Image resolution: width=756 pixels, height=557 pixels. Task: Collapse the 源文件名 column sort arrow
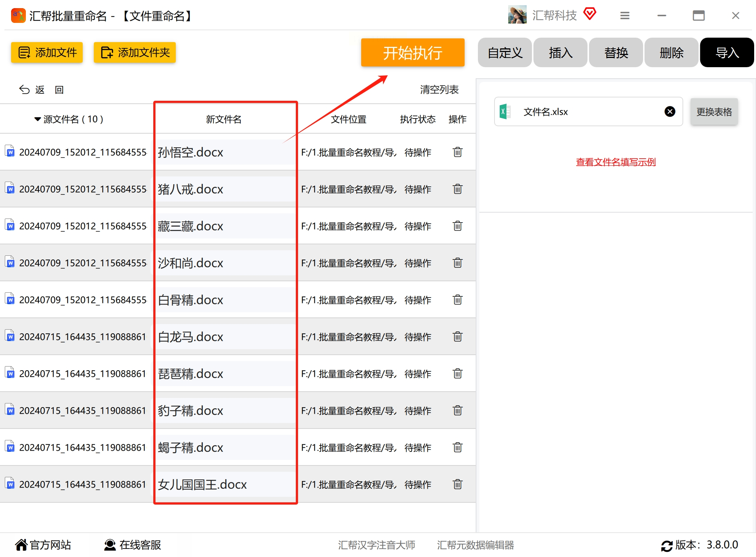pos(37,119)
